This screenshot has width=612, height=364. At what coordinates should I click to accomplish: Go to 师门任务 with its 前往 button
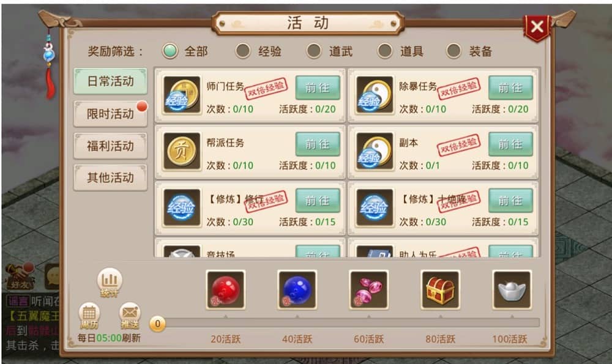(x=317, y=87)
